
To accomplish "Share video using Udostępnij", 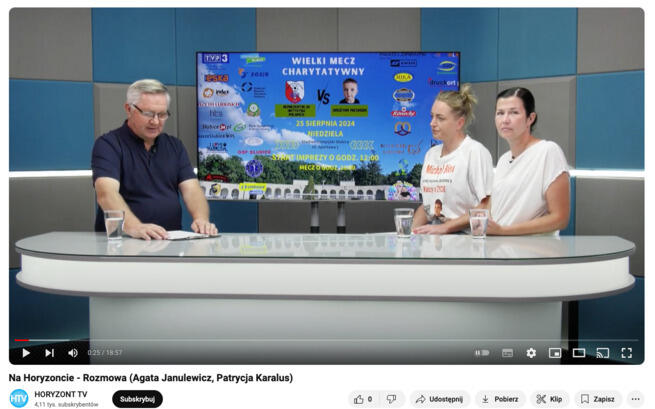I will 439,399.
